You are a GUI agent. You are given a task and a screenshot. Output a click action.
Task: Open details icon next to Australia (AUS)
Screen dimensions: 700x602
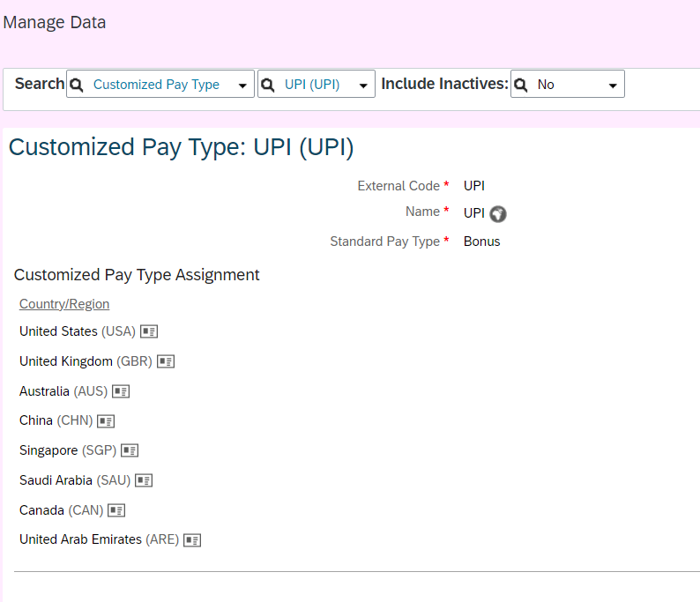(x=121, y=391)
